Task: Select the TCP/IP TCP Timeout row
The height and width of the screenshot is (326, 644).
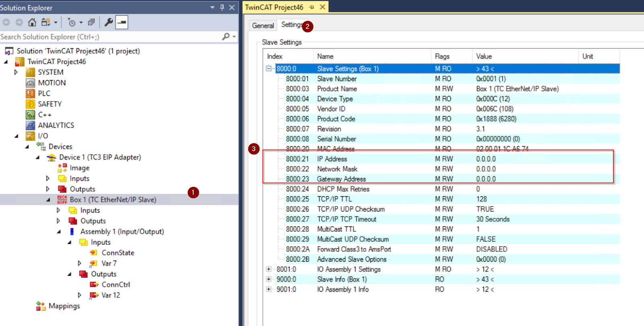Action: point(442,219)
